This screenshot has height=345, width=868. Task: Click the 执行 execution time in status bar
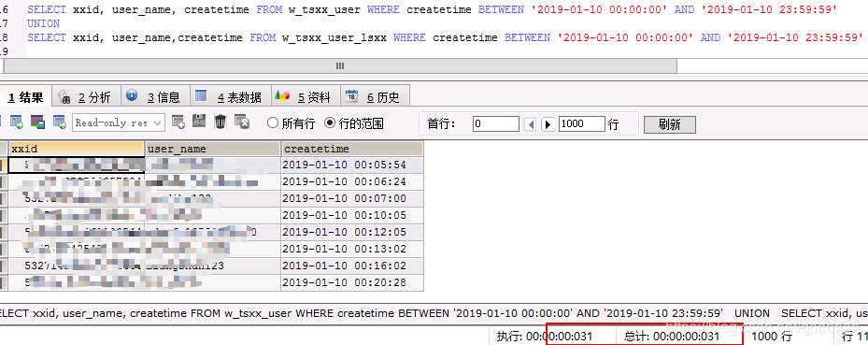545,337
